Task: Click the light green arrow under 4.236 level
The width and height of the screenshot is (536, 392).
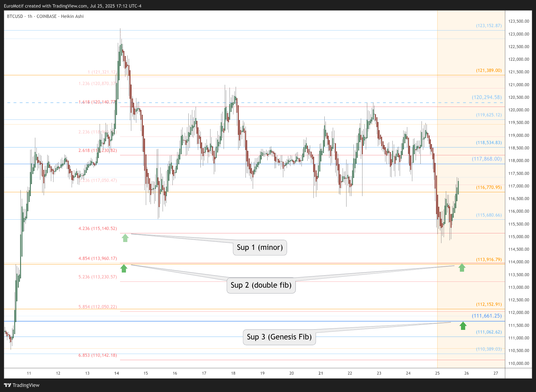Action: 125,238
